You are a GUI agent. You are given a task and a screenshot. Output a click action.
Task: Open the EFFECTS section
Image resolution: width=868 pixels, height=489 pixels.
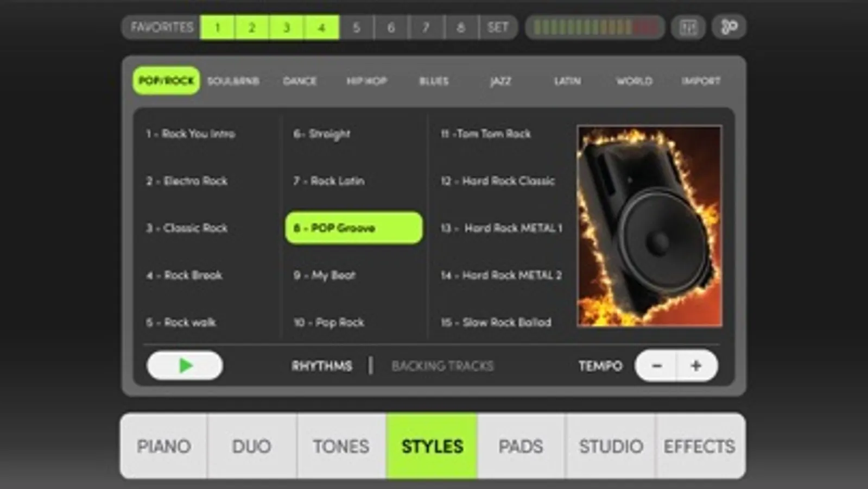(700, 446)
